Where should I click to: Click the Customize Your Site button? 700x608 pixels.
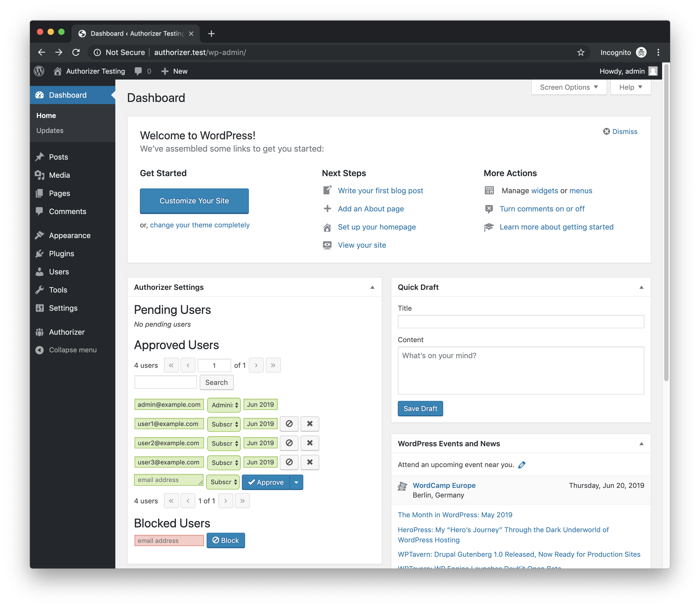click(x=194, y=201)
